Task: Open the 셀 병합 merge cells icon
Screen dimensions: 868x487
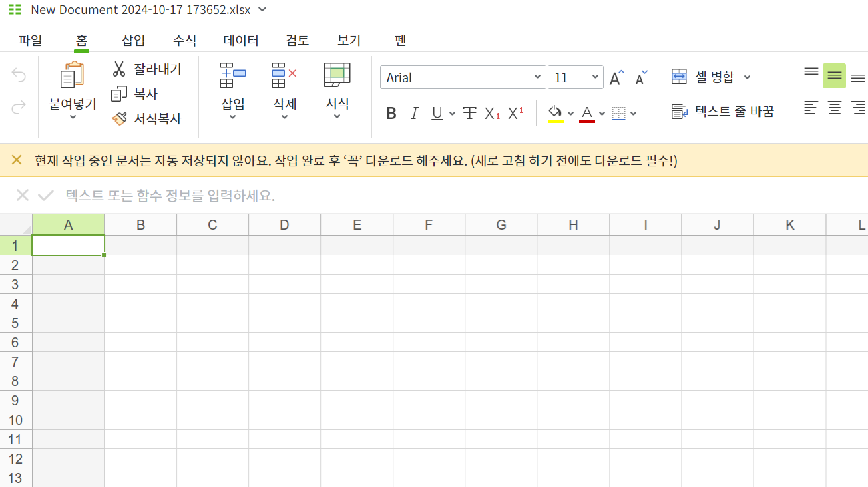Action: coord(679,76)
